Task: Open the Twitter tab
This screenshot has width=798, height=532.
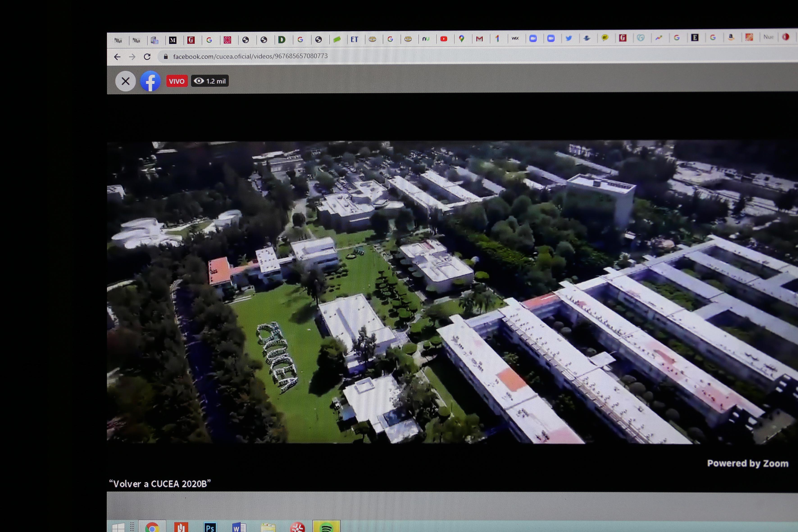Action: pyautogui.click(x=569, y=38)
